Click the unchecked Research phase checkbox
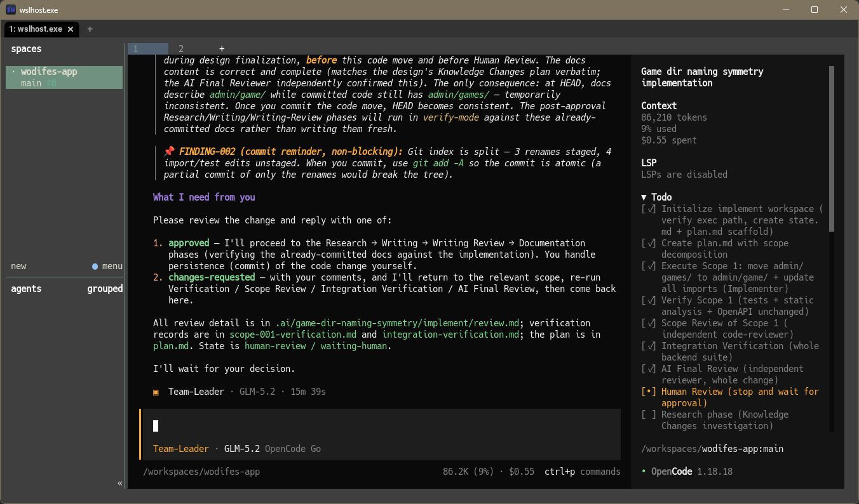Image resolution: width=859 pixels, height=504 pixels. click(649, 414)
